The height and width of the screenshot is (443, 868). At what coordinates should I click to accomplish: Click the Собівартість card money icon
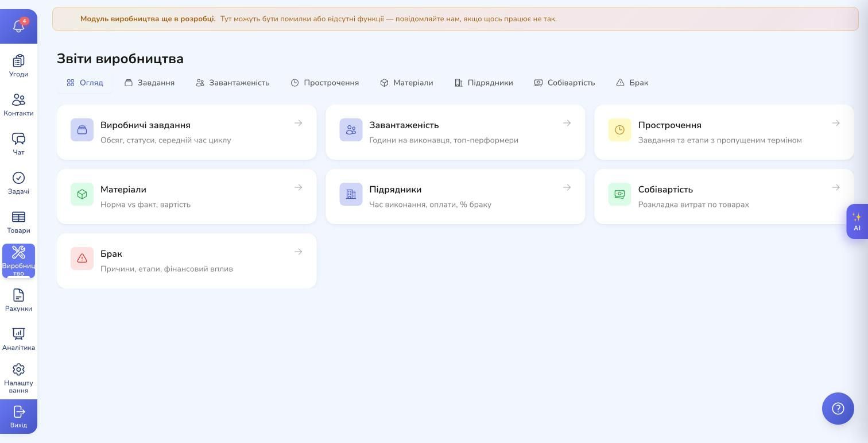tap(619, 194)
